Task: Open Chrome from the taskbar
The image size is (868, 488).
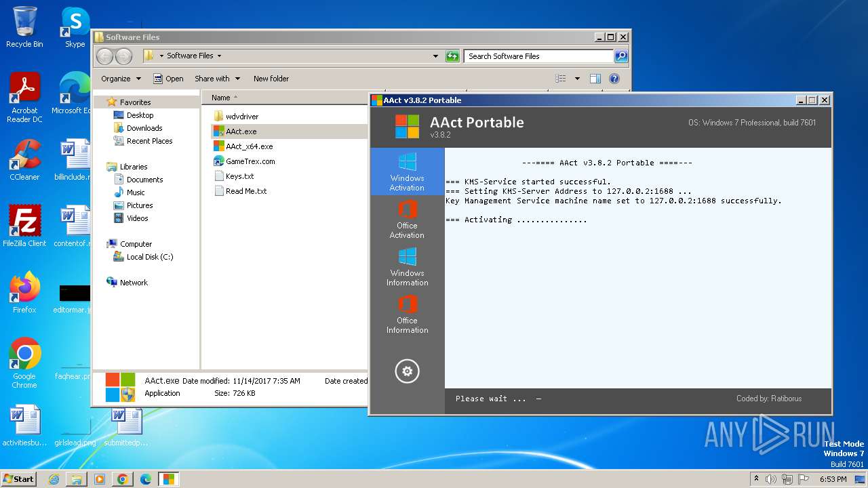Action: point(123,479)
